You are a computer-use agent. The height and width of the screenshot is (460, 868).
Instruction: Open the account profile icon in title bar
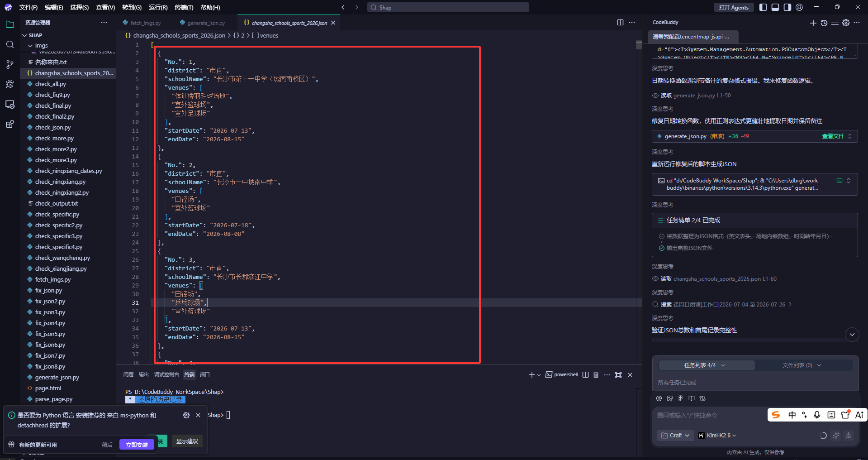[x=799, y=7]
